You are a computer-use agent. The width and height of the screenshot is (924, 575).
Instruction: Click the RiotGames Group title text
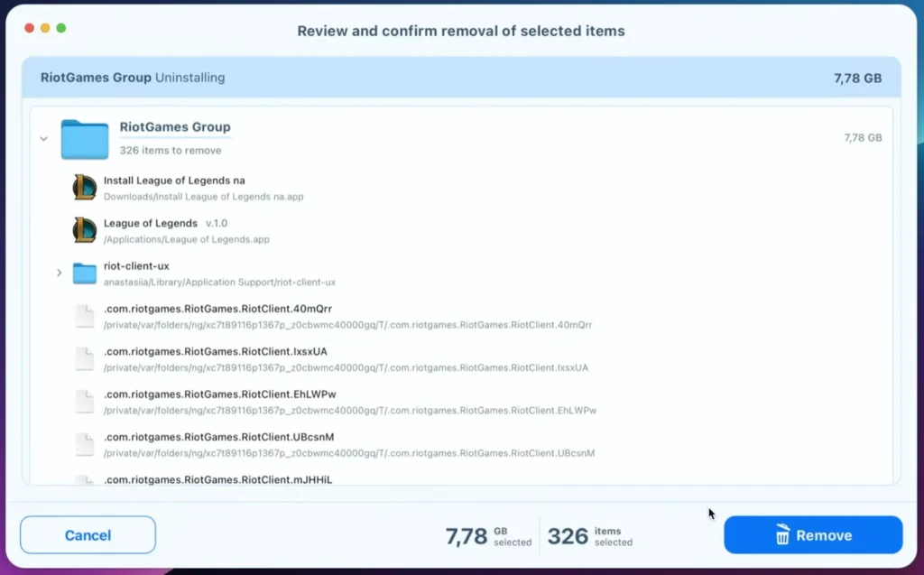175,127
